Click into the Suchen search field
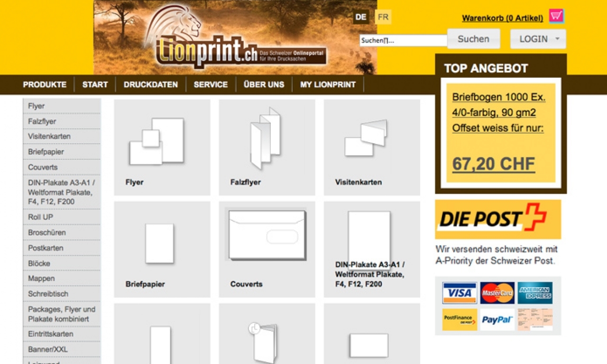The image size is (607, 364). [403, 41]
